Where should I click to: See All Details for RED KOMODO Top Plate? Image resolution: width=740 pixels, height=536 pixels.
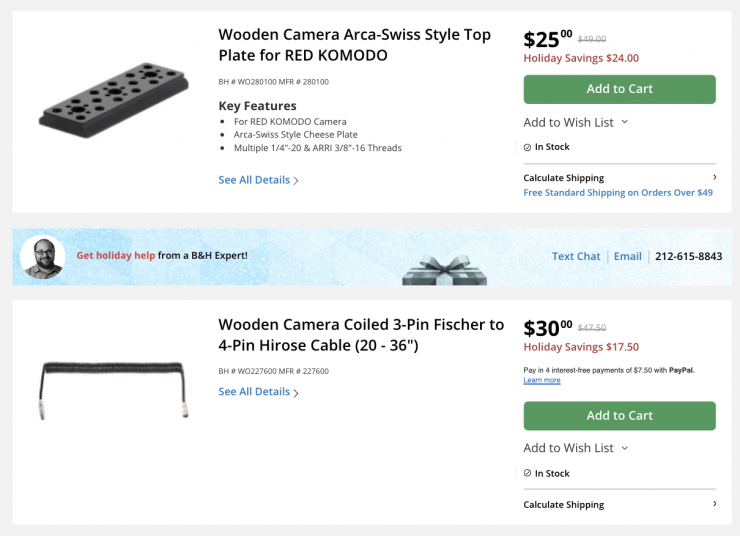pos(258,180)
